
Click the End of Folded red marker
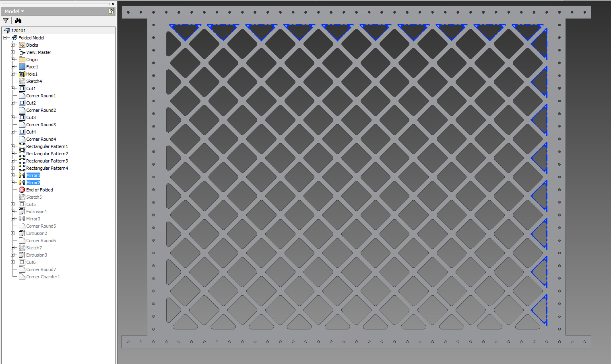tap(22, 190)
